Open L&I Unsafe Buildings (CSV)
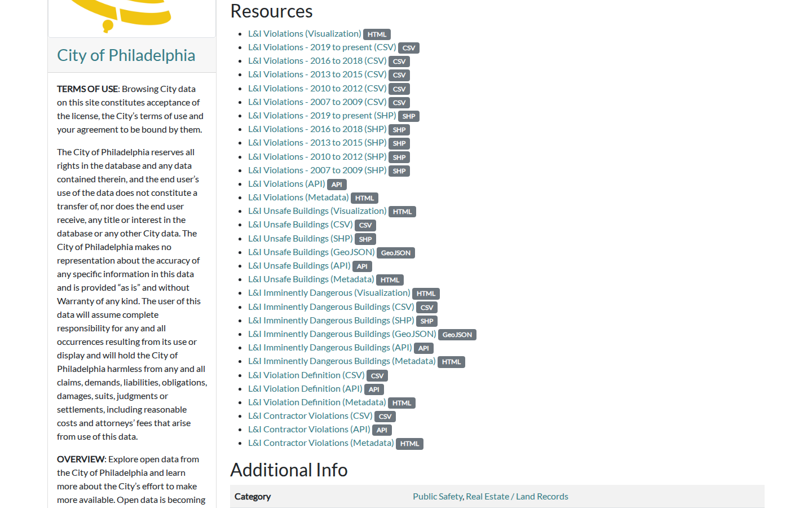 click(301, 225)
